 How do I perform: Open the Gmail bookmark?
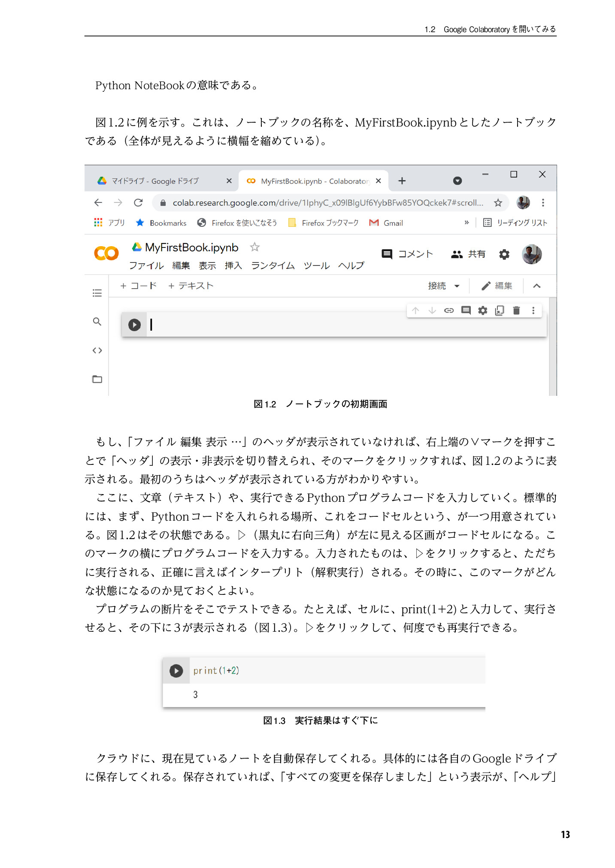386,223
